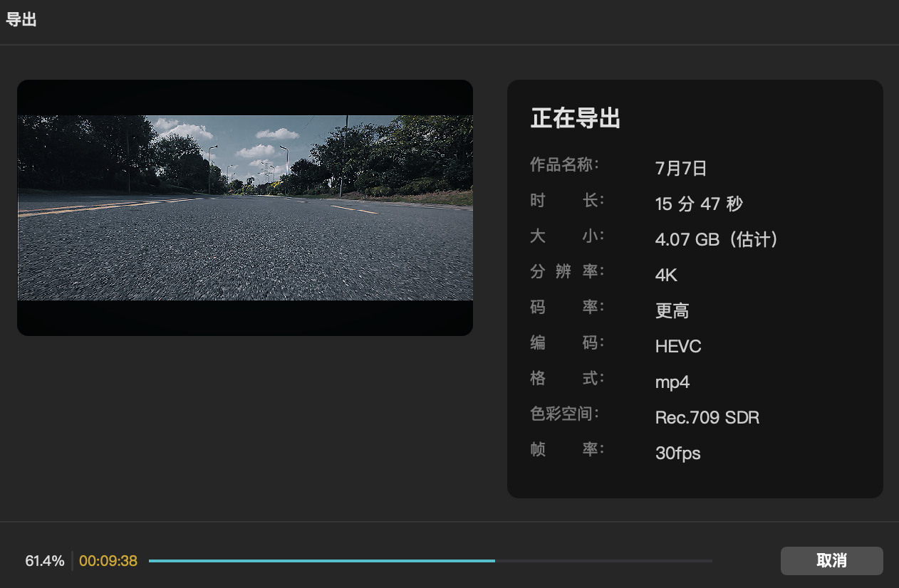The image size is (899, 588).
Task: Click the duration value 15 分 47 秒
Action: 699,204
